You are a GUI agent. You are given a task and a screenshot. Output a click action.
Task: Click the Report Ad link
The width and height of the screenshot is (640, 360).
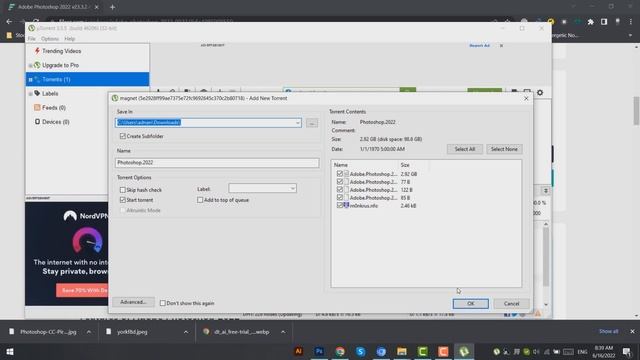coord(479,45)
